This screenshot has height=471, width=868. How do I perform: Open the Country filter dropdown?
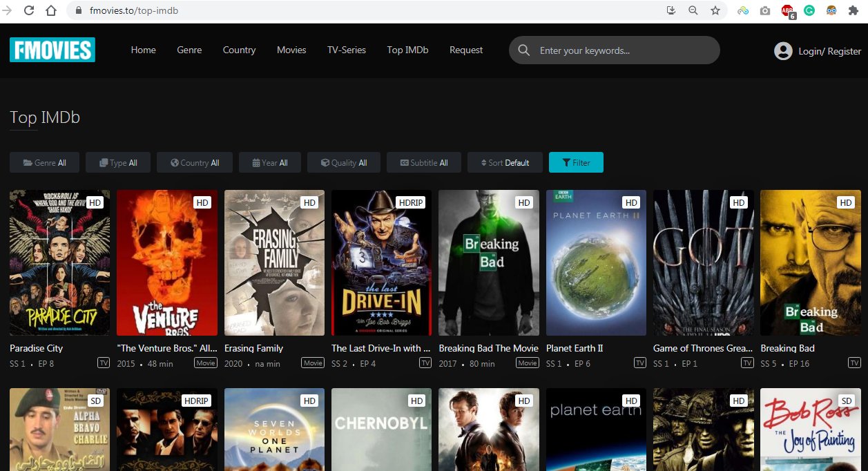click(x=195, y=162)
